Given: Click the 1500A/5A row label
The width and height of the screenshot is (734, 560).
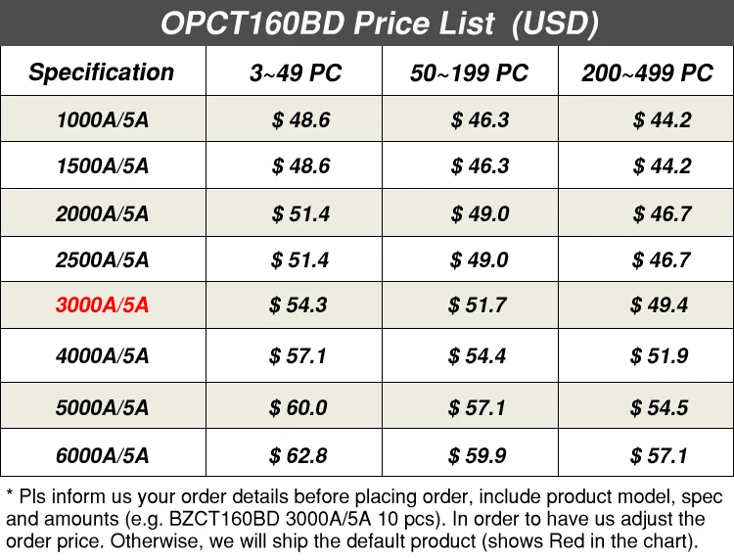Looking at the screenshot, I should pos(103,166).
